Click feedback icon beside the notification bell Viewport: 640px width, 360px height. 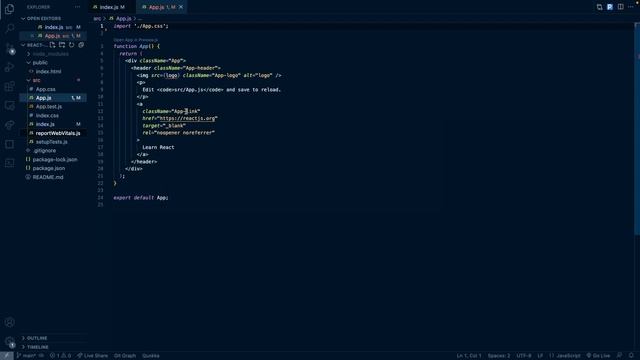(x=619, y=356)
